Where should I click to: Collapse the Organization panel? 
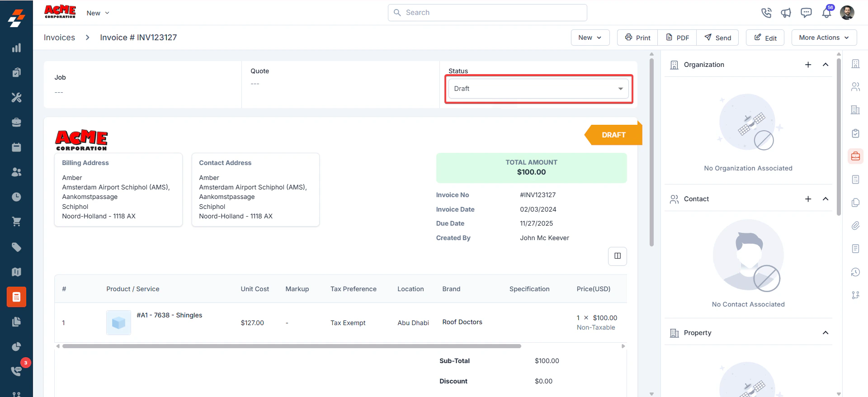[x=826, y=65]
